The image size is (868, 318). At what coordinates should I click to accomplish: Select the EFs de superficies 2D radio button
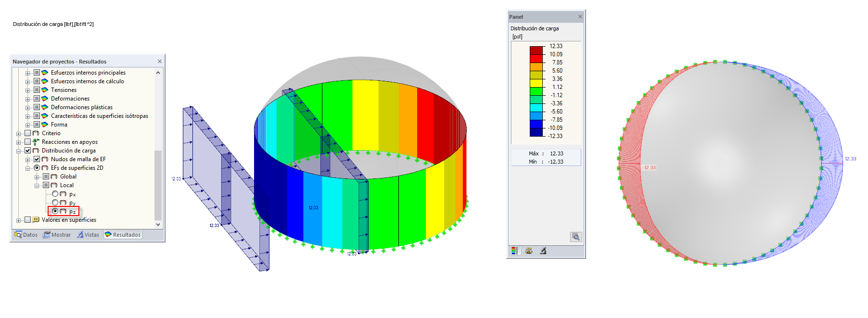(37, 168)
